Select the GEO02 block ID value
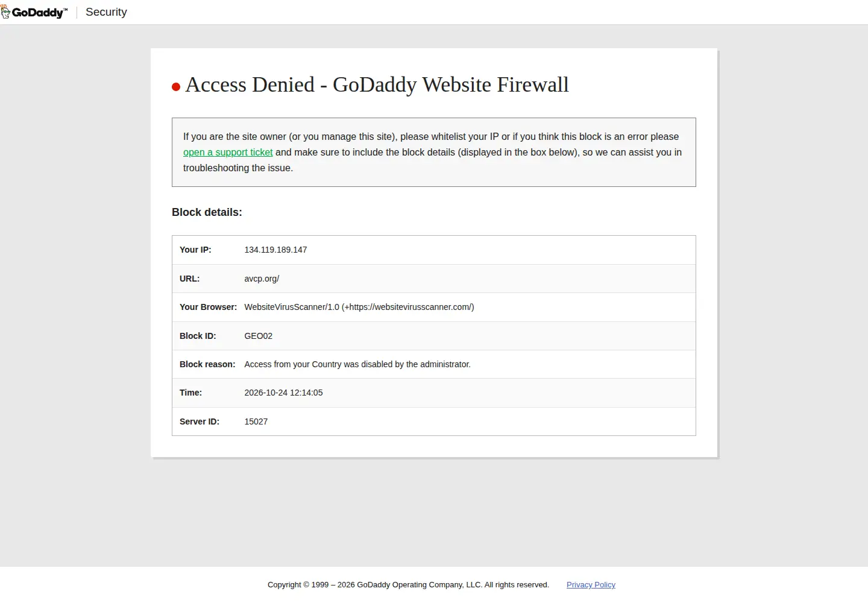Screen dimensions: 868x603 pyautogui.click(x=258, y=336)
